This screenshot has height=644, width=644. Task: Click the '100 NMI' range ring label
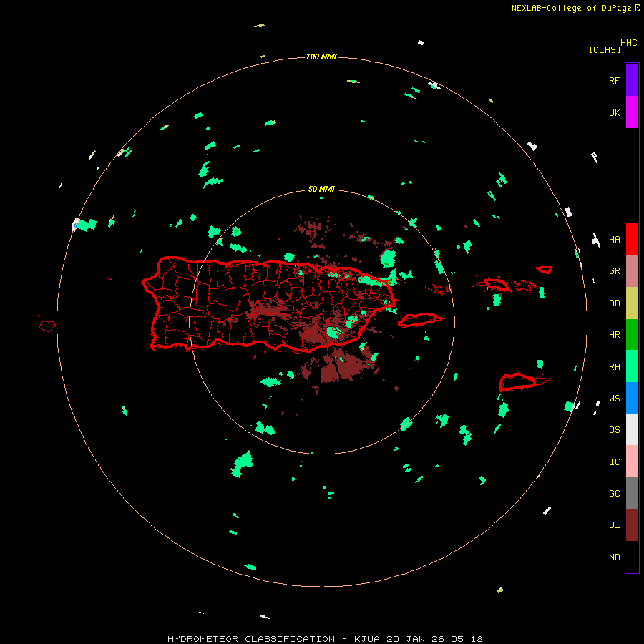(321, 57)
